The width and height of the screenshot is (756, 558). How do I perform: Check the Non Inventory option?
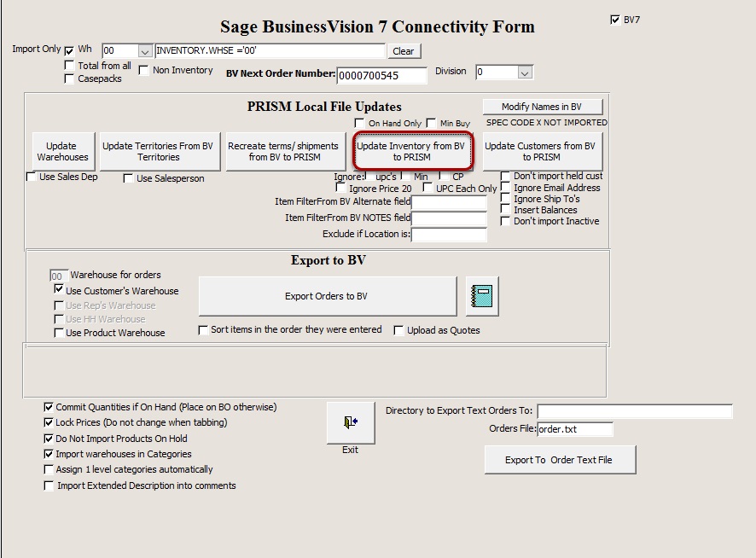pyautogui.click(x=143, y=71)
